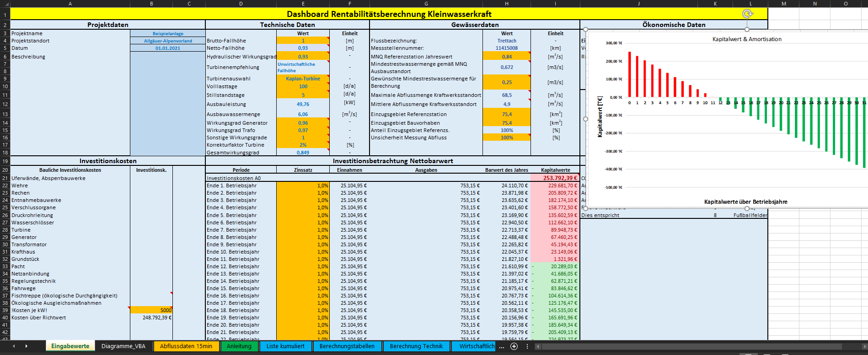This screenshot has width=868, height=355.
Task: Select the Datum cell 01.01.2021
Action: 168,48
